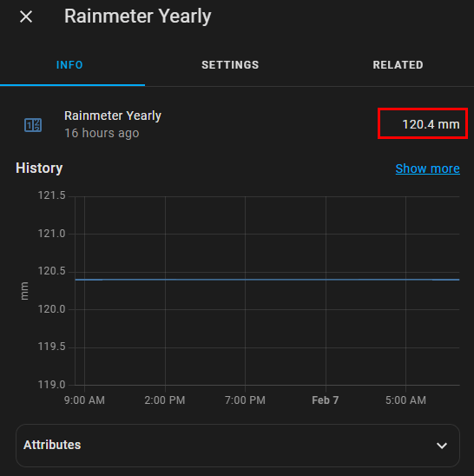474x476 pixels.
Task: Select the Info tab
Action: [69, 65]
